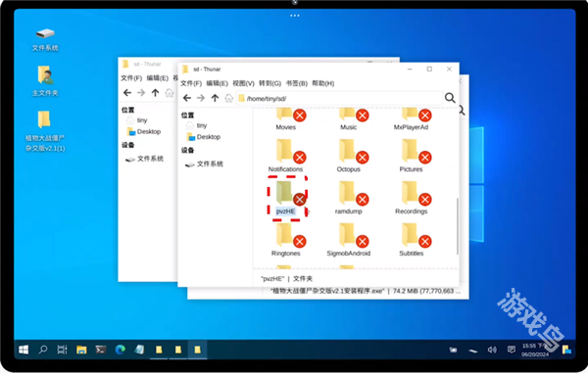This screenshot has width=588, height=373.
Task: Select the Octopus folder
Action: (349, 156)
